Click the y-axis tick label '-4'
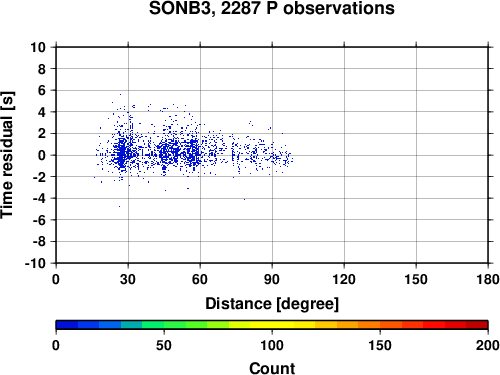Image resolution: width=500 pixels, height=375 pixels. (39, 198)
